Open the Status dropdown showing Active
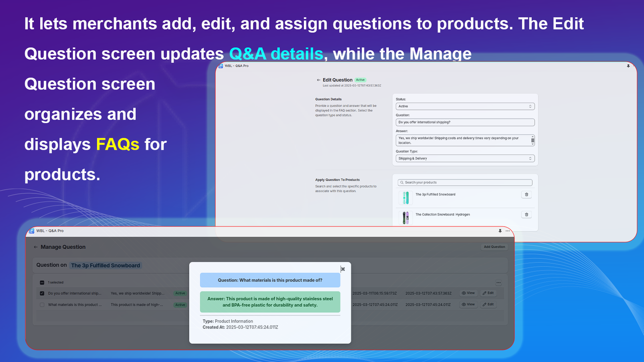The width and height of the screenshot is (644, 362). click(465, 107)
